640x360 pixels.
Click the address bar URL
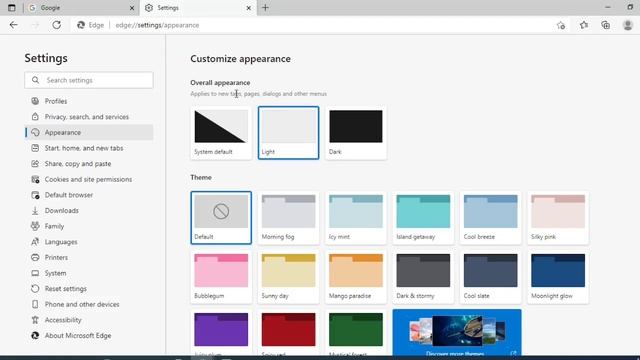(x=157, y=25)
